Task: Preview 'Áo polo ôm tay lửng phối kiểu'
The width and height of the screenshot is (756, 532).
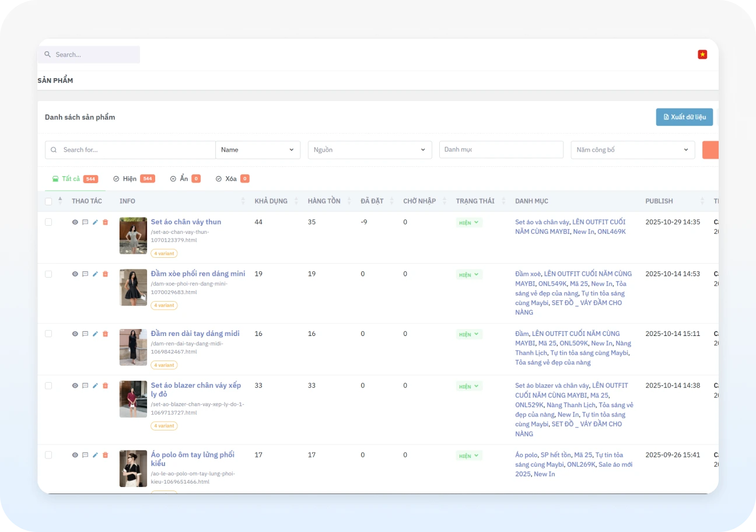Action: pos(75,455)
